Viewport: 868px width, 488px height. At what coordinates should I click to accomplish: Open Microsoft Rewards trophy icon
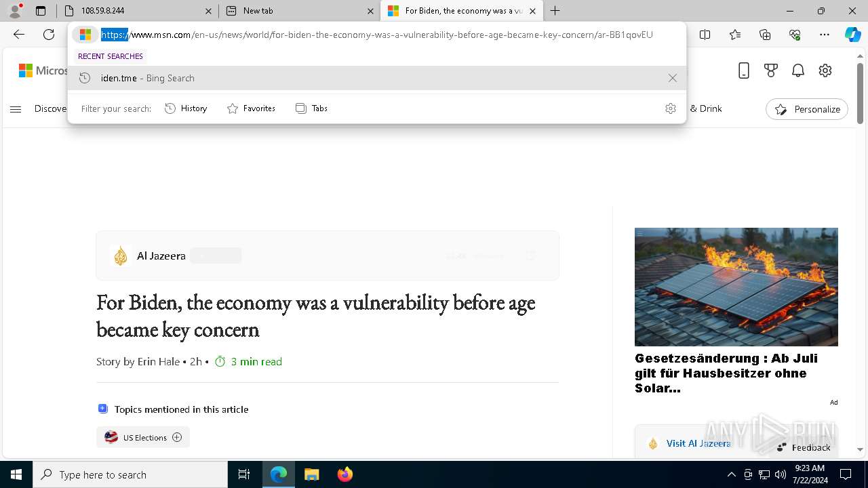click(771, 70)
